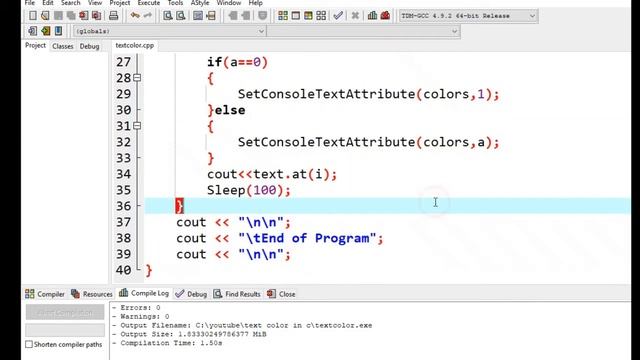
Task: Click the Goto bookmark icon
Action: point(58,31)
